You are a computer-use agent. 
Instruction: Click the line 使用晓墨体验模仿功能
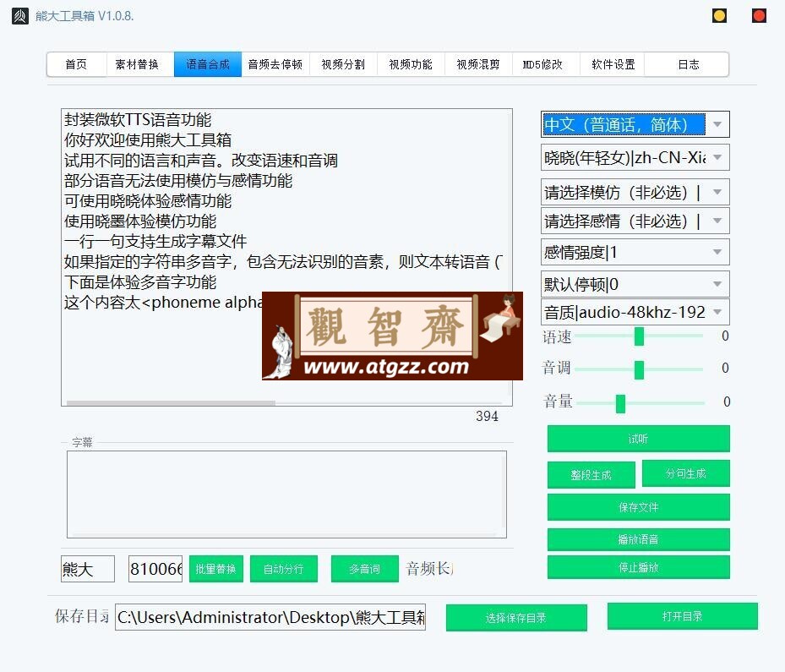click(140, 221)
